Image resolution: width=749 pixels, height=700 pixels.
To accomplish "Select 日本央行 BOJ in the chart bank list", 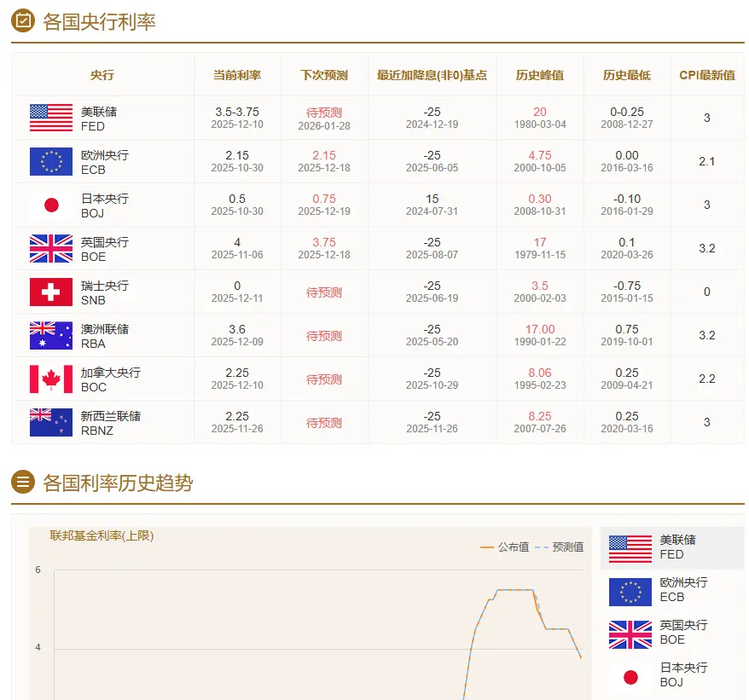I will click(672, 675).
